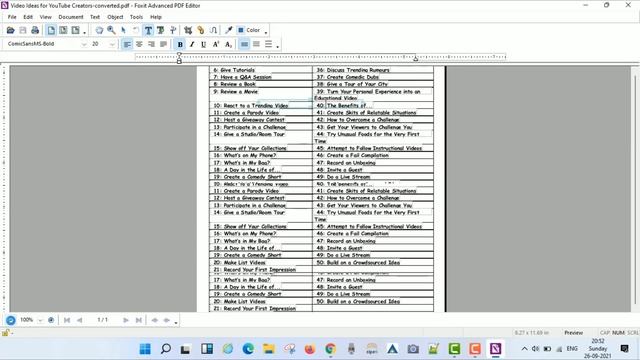640x360 pixels.
Task: Toggle align text left
Action: coord(127,44)
